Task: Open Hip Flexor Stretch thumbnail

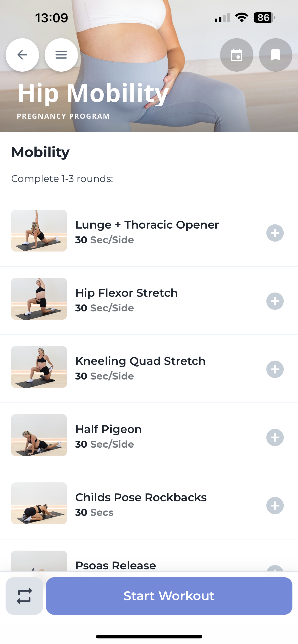Action: tap(39, 299)
